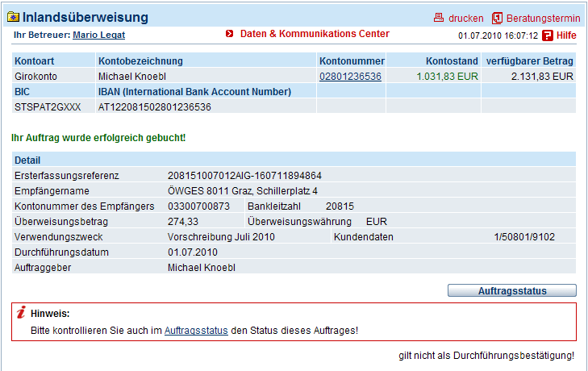Click the Überweisungsbetrag value 274,33
The image size is (588, 371).
182,222
